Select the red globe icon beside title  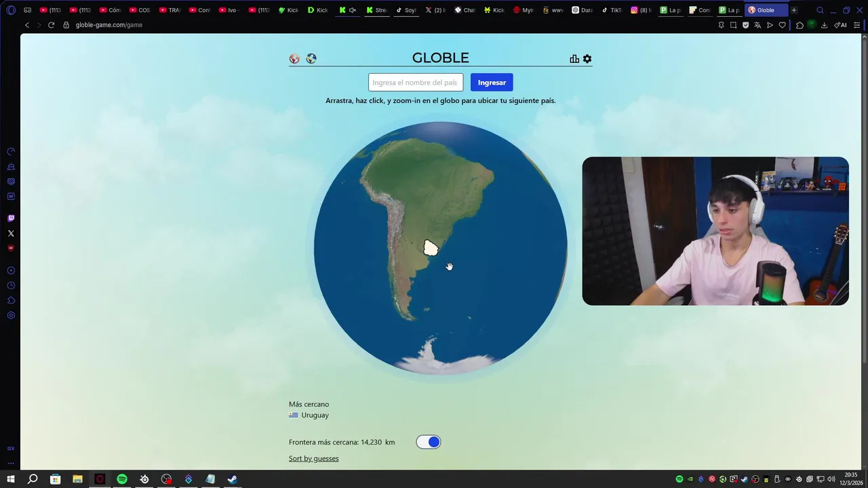294,59
